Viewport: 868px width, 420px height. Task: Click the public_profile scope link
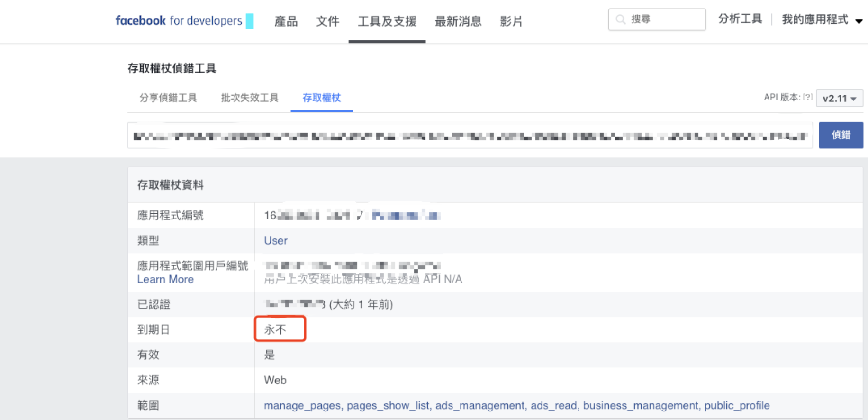(737, 406)
